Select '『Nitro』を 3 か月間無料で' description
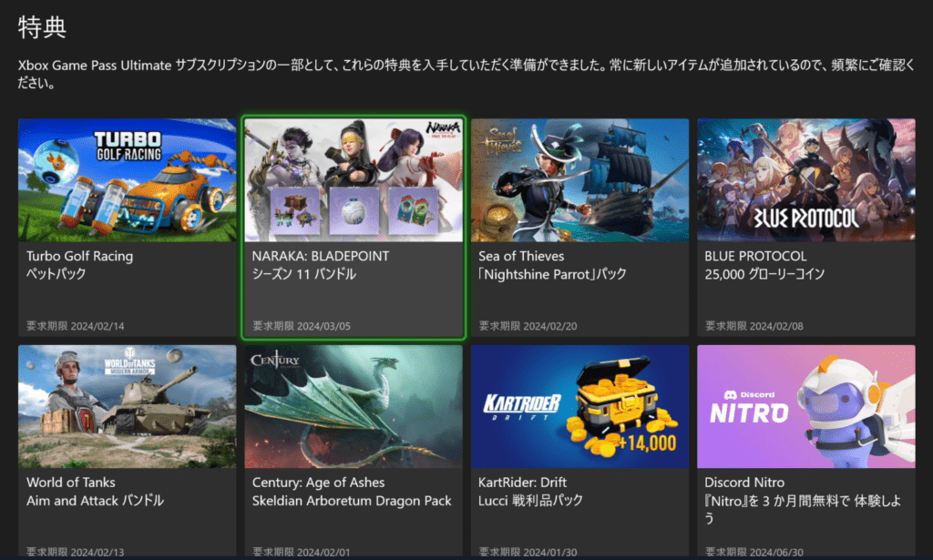 [803, 510]
